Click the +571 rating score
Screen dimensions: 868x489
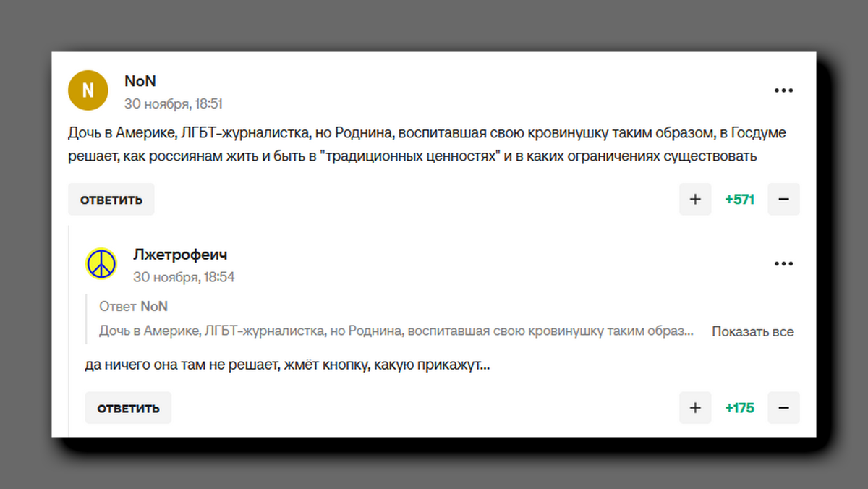739,200
